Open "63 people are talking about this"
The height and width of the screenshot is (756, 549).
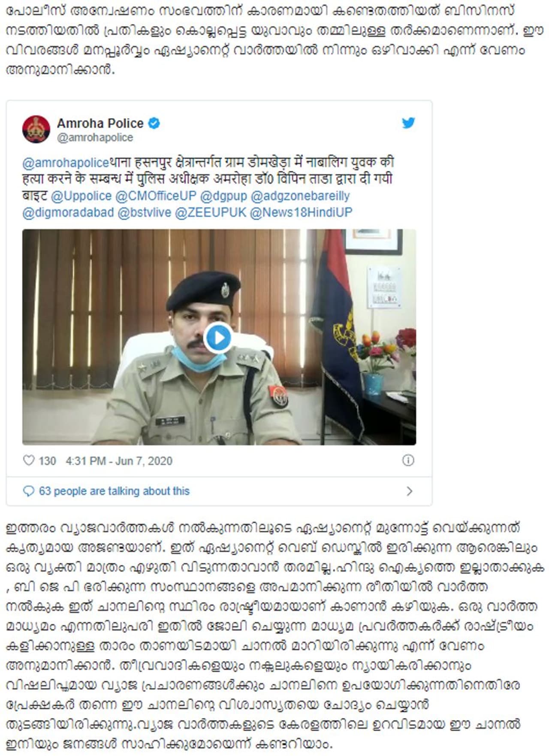[114, 491]
